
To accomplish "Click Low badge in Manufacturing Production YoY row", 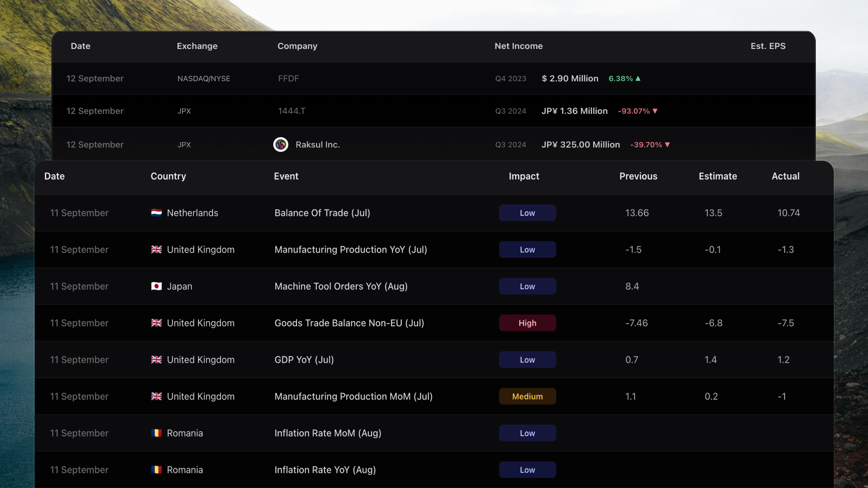I will click(527, 249).
